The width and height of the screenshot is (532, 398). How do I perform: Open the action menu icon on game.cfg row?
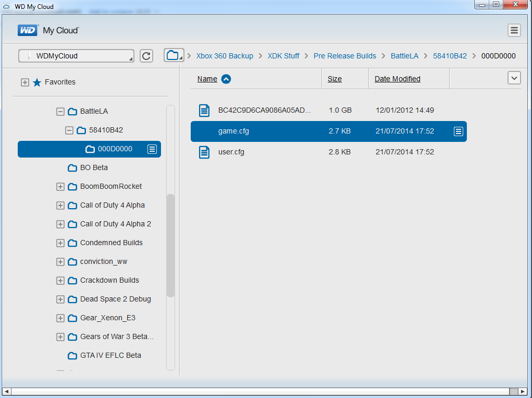pyautogui.click(x=459, y=131)
